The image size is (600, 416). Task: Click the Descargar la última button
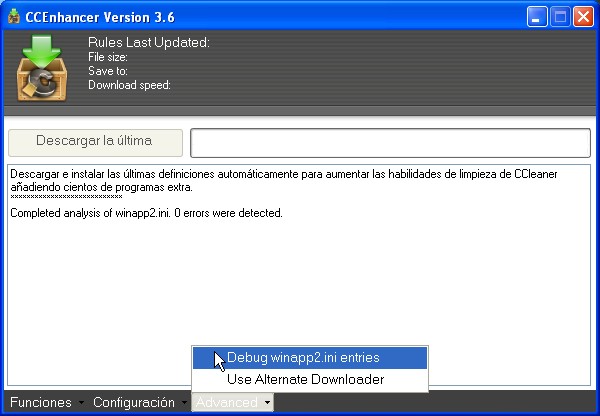click(95, 143)
